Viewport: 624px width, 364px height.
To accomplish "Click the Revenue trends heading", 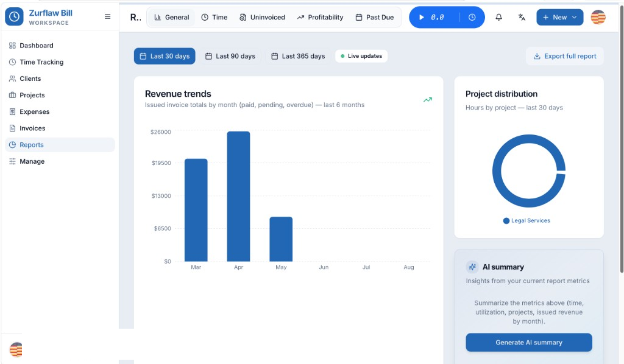I will [x=178, y=94].
